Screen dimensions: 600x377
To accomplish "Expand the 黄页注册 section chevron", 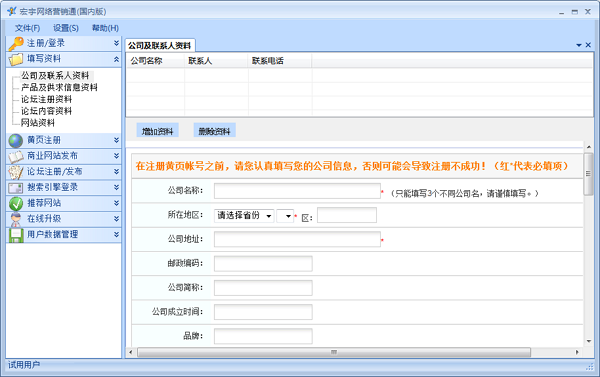I will (116, 140).
